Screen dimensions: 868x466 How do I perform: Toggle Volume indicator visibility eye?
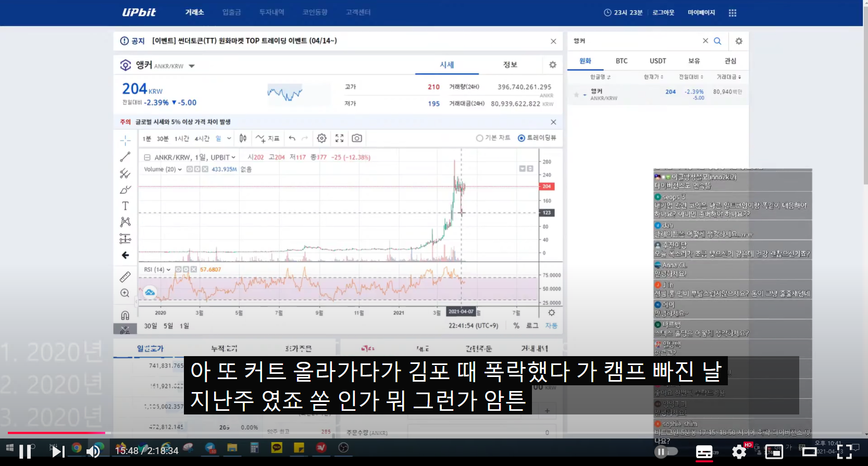(x=190, y=169)
